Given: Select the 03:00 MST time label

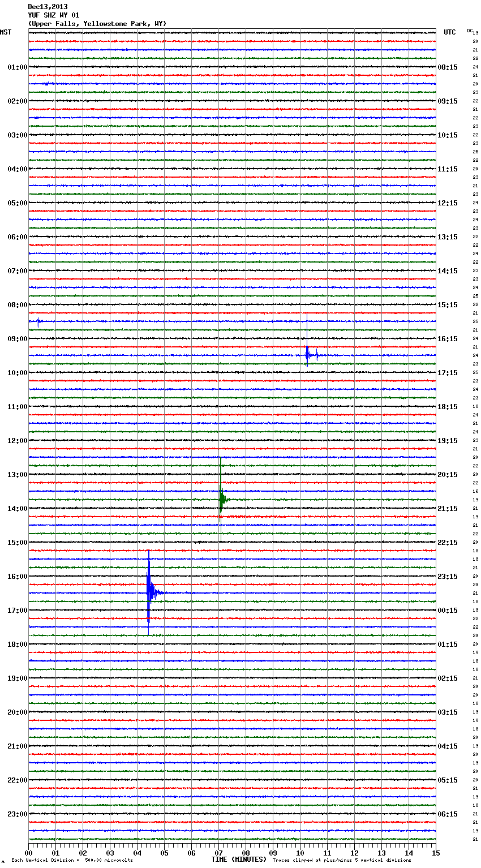Looking at the screenshot, I should coord(17,135).
